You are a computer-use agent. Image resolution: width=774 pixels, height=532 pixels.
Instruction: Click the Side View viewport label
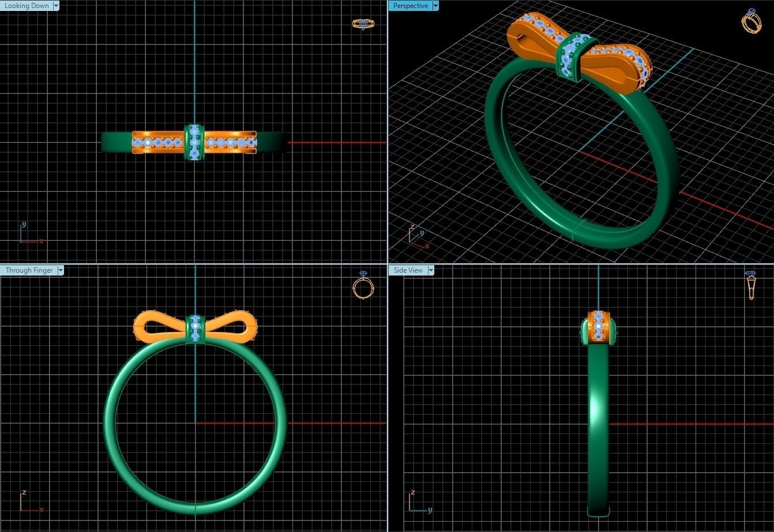(408, 270)
